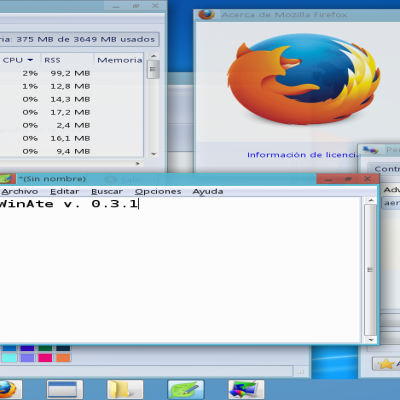Select the cyan color swatch
Screen dimensions: 400x400
9,358
